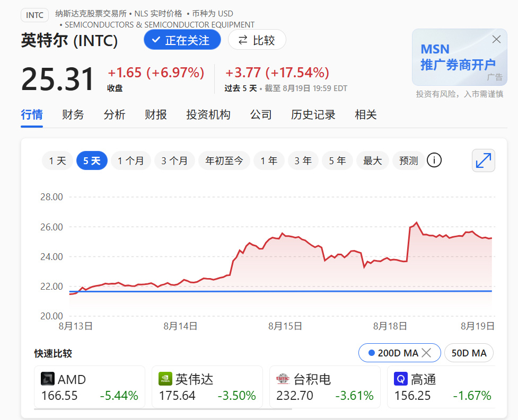Click the blue 200D MA line

pos(281,291)
